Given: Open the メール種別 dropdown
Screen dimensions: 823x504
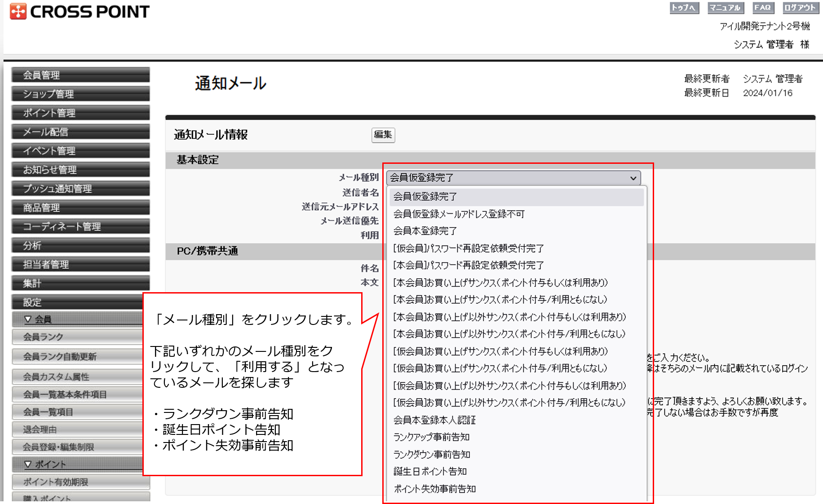Looking at the screenshot, I should (512, 178).
